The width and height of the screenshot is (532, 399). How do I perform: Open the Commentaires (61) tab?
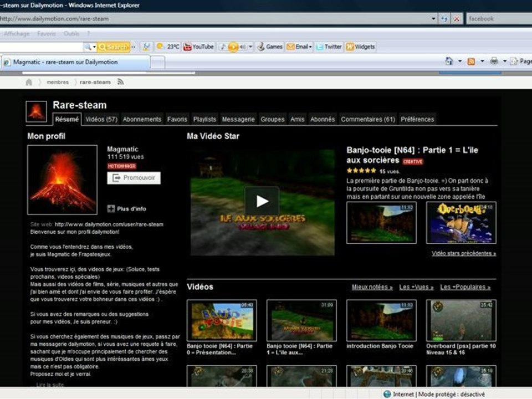pyautogui.click(x=368, y=119)
